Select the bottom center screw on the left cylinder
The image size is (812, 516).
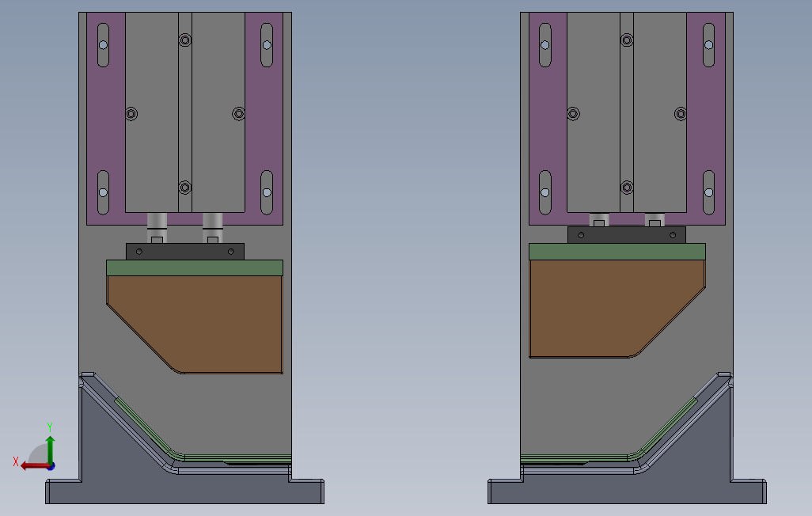pyautogui.click(x=185, y=187)
